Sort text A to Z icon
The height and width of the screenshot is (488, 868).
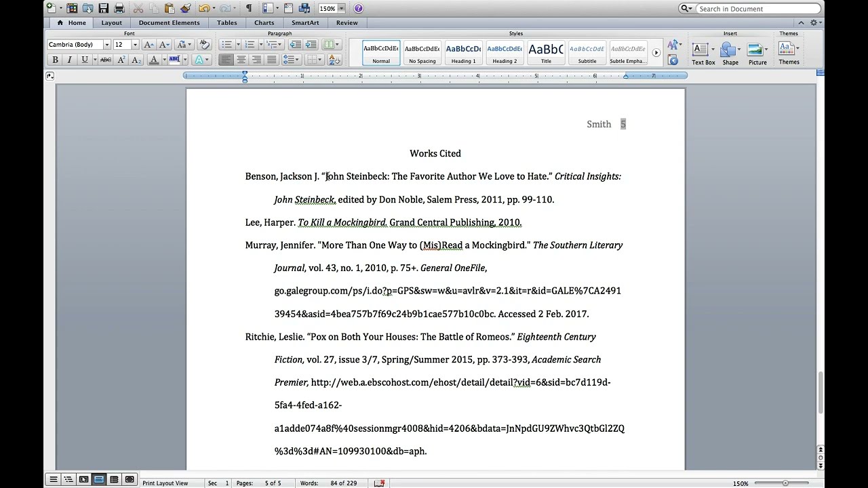tap(334, 60)
